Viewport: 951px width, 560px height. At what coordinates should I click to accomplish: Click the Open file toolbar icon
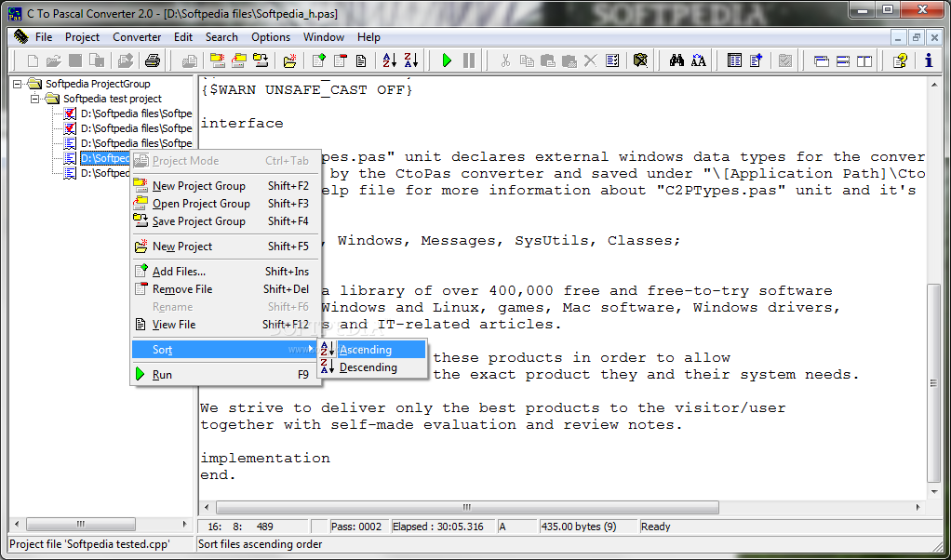click(54, 60)
